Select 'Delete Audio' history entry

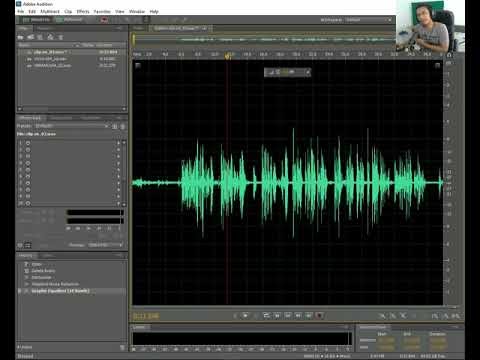43,271
